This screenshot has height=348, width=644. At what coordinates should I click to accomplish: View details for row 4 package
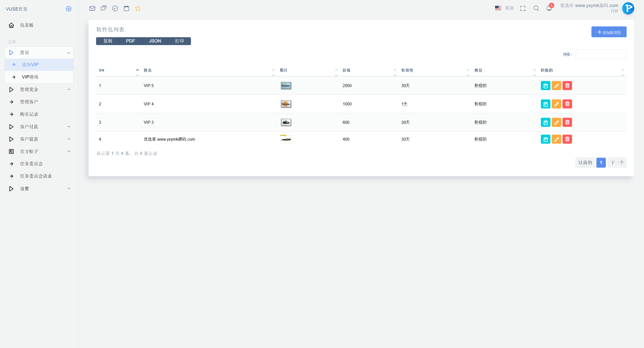[x=545, y=139]
